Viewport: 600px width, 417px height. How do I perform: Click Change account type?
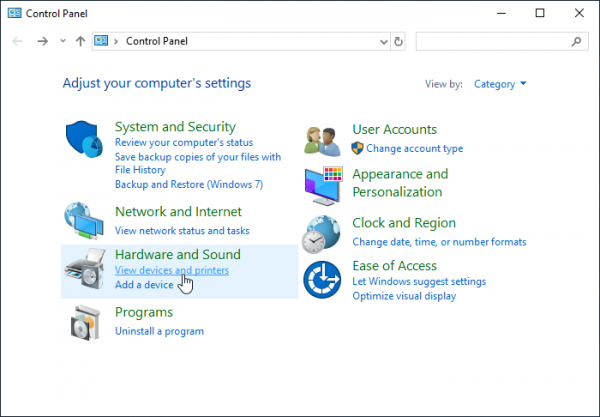(414, 148)
